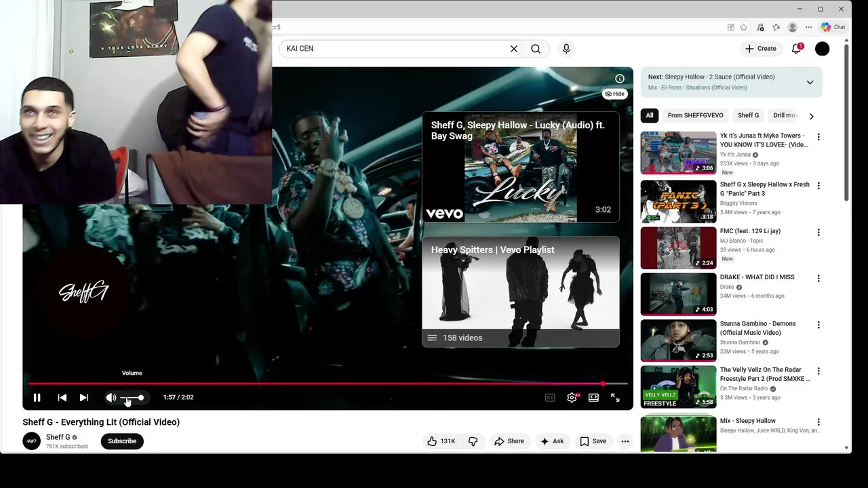Open browser settings and more menu

pos(808,27)
